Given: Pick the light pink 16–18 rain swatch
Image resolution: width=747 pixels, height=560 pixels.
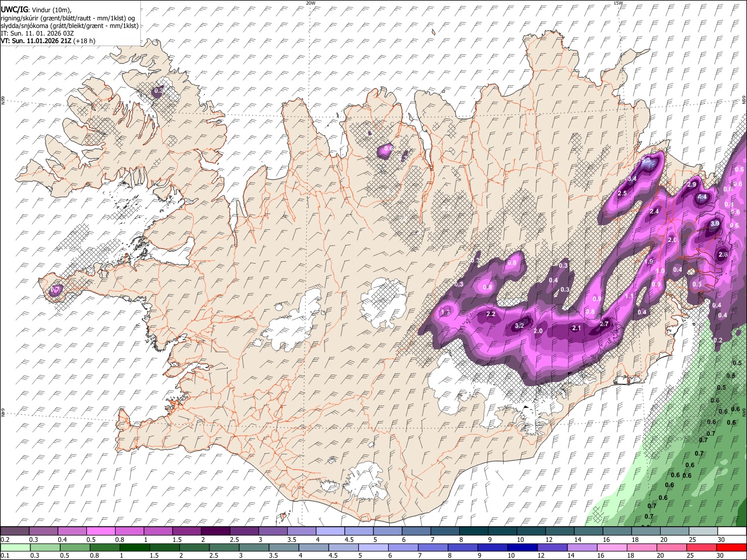Looking at the screenshot, I should tap(612, 547).
